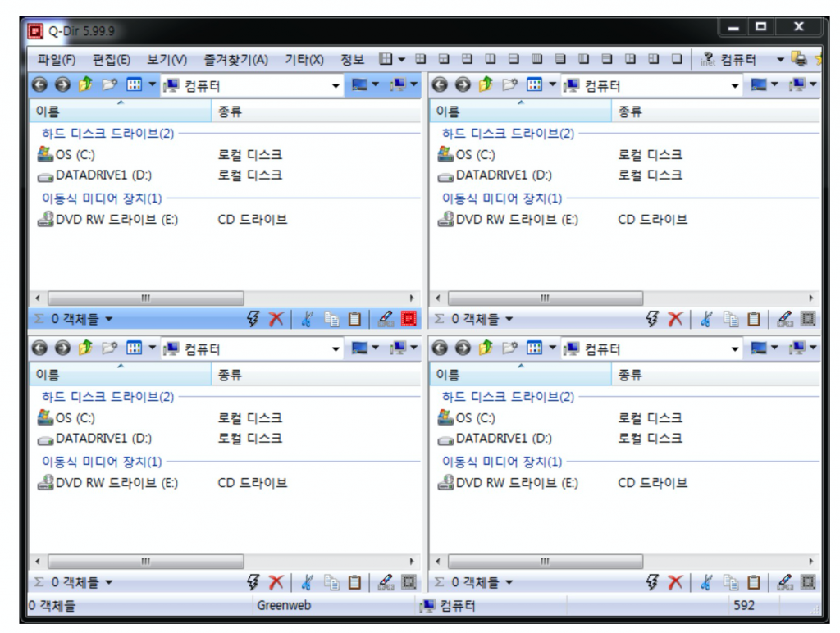This screenshot has height=633, width=840.
Task: Open view mode dropdown arrow in top-right pane
Action: (552, 84)
